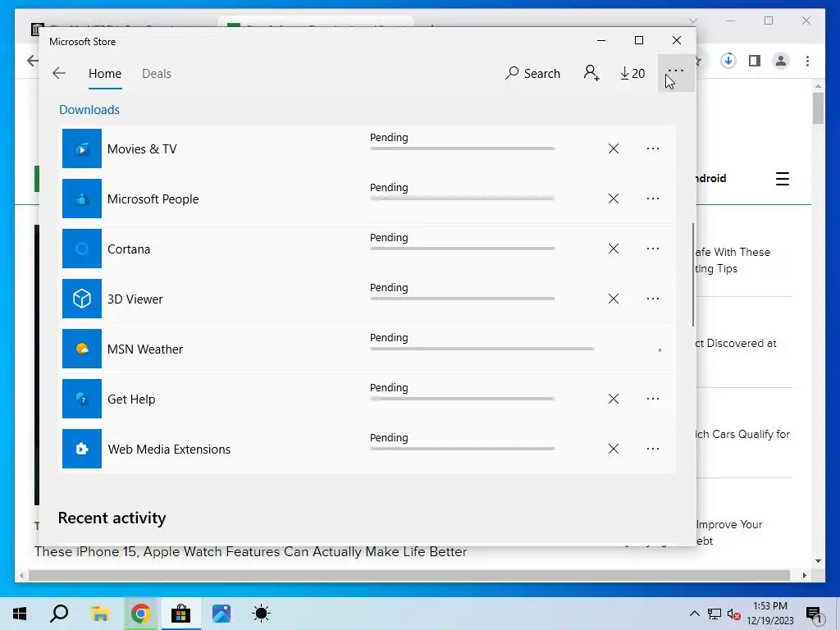Viewport: 840px width, 630px height.
Task: Click the Microsoft People app icon
Action: coord(82,199)
